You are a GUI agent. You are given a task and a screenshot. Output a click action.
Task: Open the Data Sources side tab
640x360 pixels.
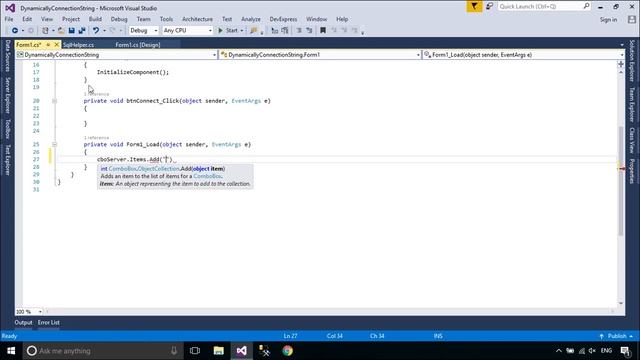point(7,56)
